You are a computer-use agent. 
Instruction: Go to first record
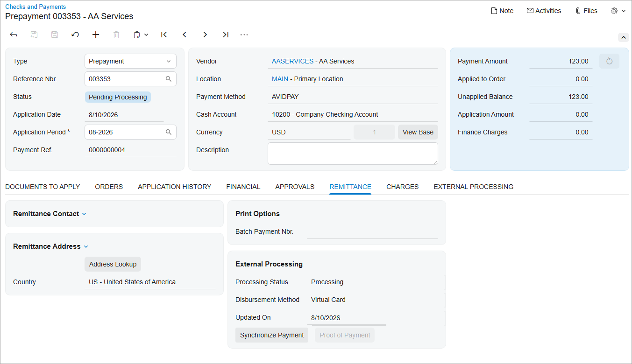(164, 35)
